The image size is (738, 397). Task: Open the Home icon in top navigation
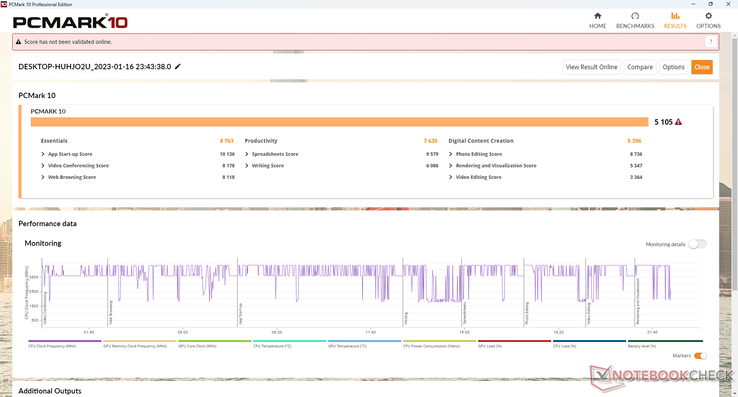coord(597,16)
